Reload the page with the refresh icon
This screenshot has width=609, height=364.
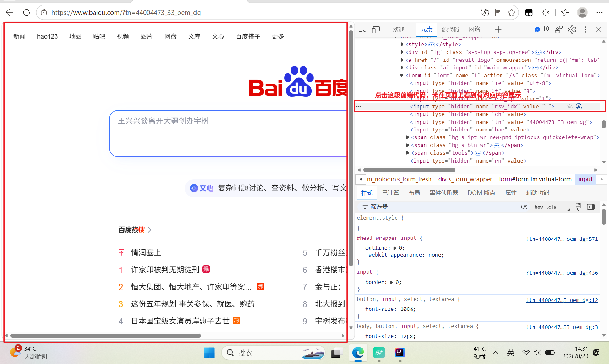point(27,12)
